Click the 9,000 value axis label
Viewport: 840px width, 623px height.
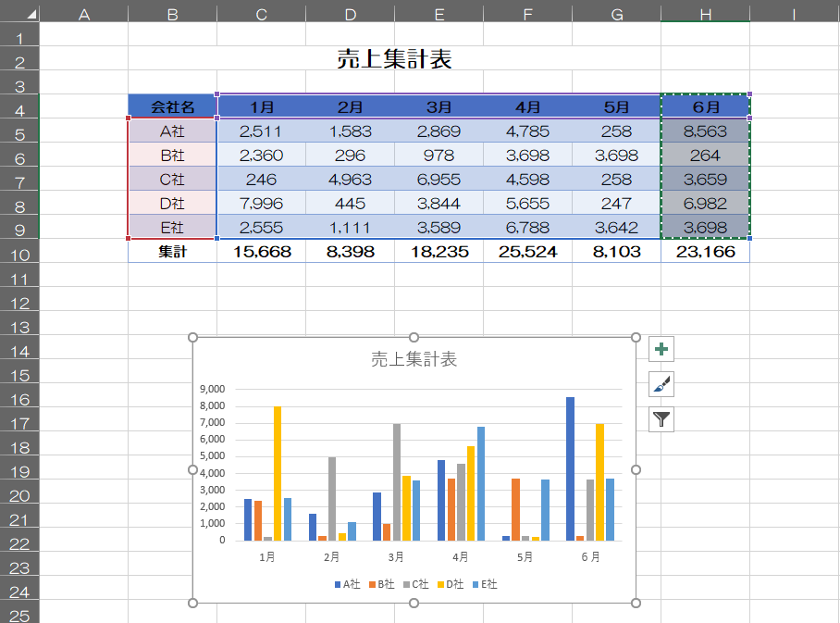pyautogui.click(x=212, y=389)
